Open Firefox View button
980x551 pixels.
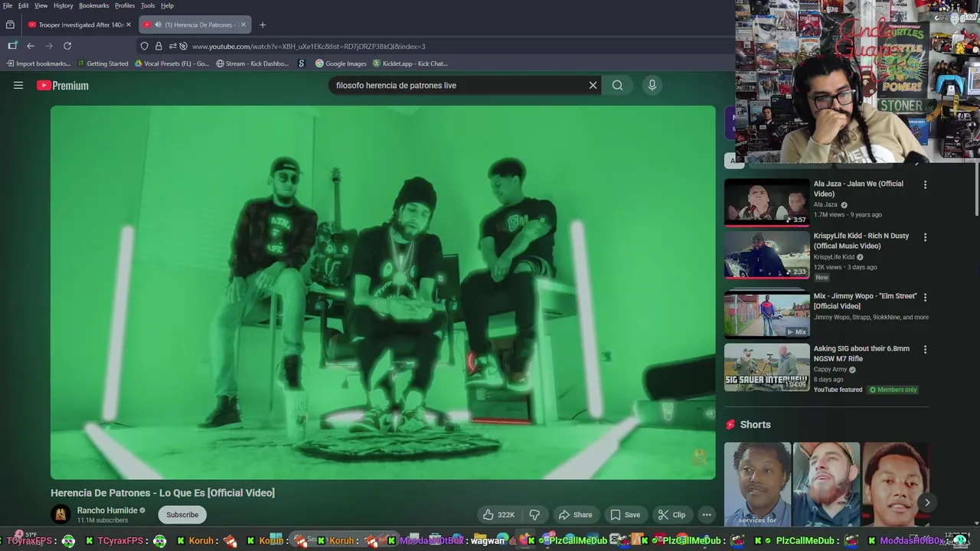pyautogui.click(x=10, y=24)
